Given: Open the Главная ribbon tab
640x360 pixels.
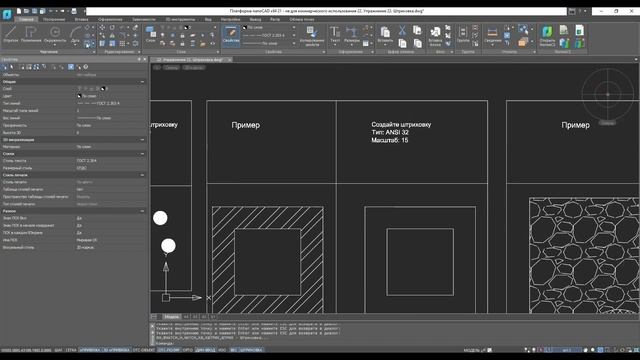Looking at the screenshot, I should [26, 19].
